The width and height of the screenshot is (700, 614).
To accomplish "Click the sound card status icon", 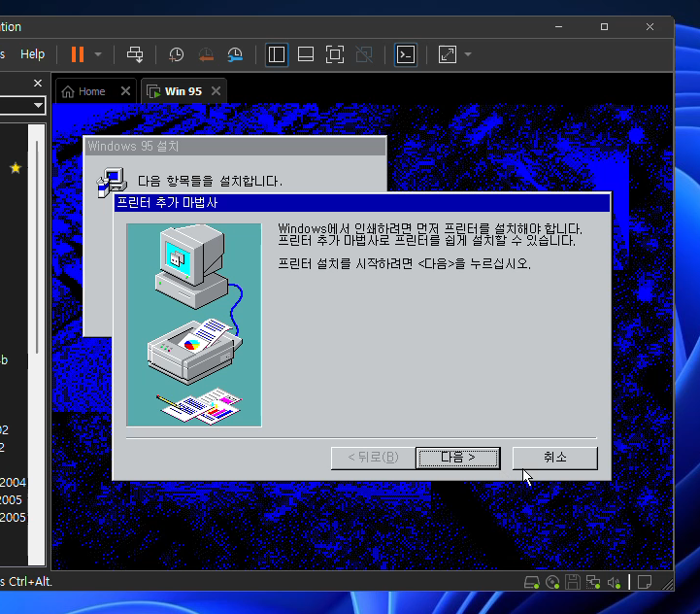I will [x=615, y=582].
